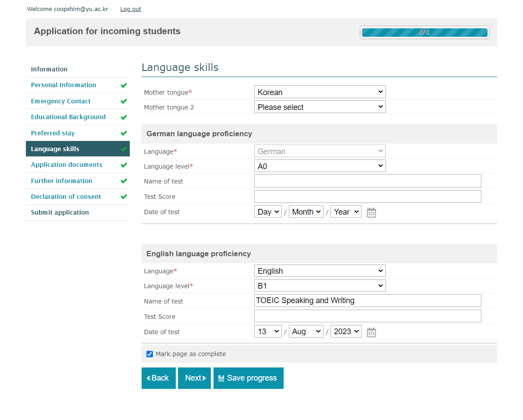This screenshot has height=420, width=523.
Task: Click the 8/8 progress bar
Action: [425, 32]
